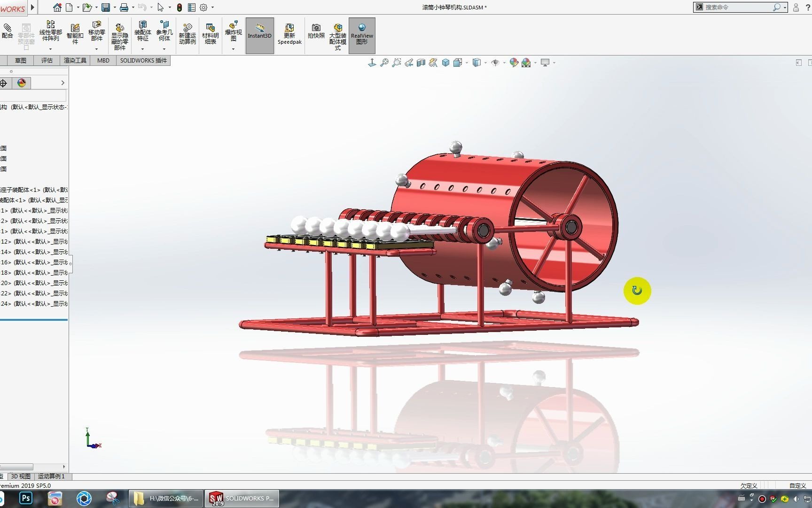Expand feature manager panel tabs chevron
Image resolution: width=812 pixels, height=508 pixels.
pos(63,83)
